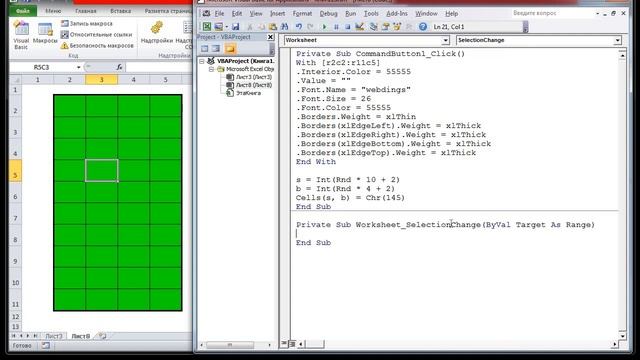Click Запись макроса in Excel ribbon

(87, 24)
